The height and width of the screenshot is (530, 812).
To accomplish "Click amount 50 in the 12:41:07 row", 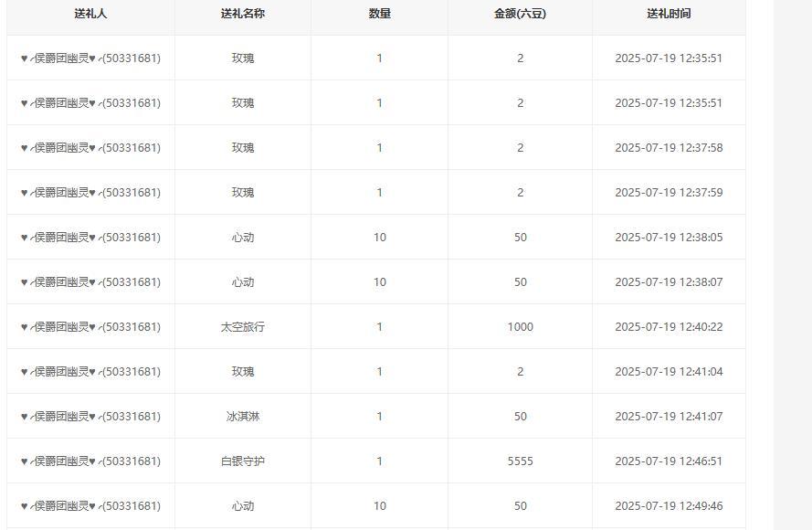I will point(520,417).
